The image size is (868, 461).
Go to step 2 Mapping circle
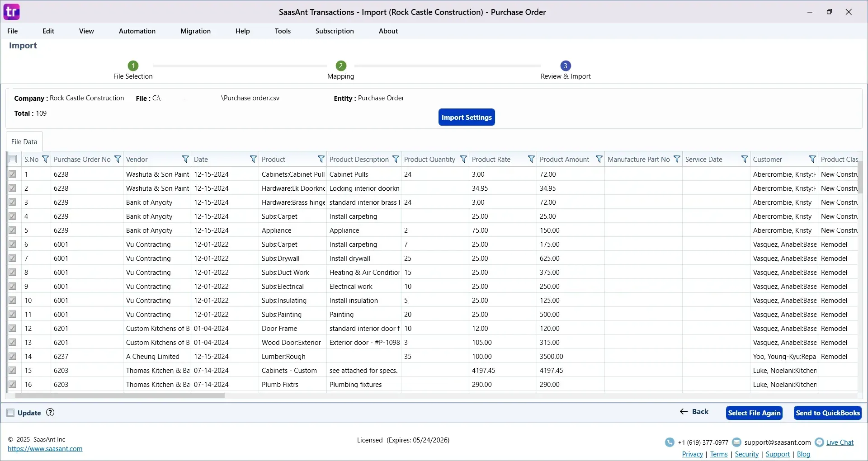(x=341, y=66)
